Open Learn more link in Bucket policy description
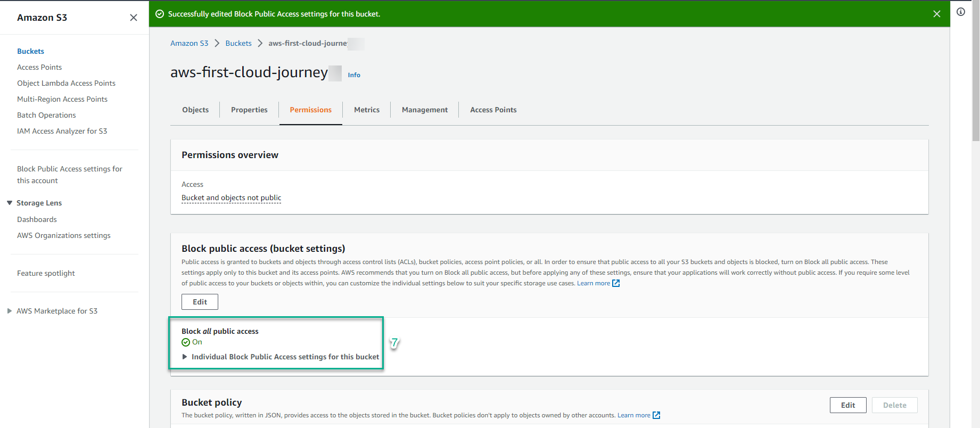The height and width of the screenshot is (428, 980). [x=634, y=415]
